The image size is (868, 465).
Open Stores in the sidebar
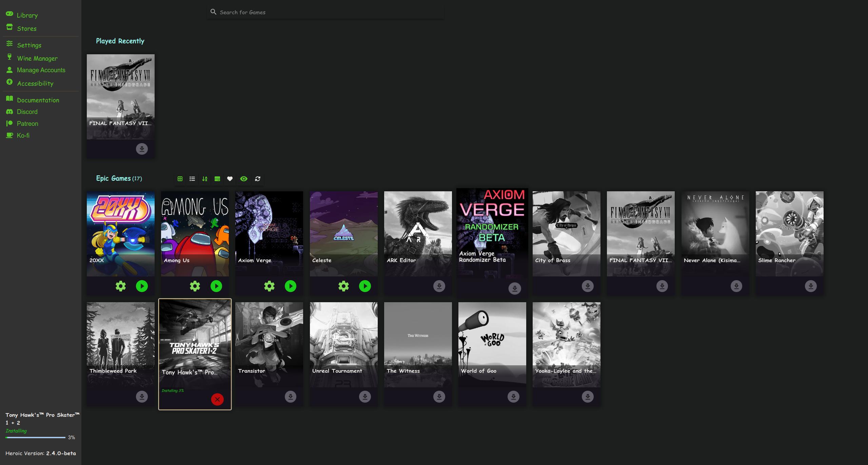(x=21, y=28)
